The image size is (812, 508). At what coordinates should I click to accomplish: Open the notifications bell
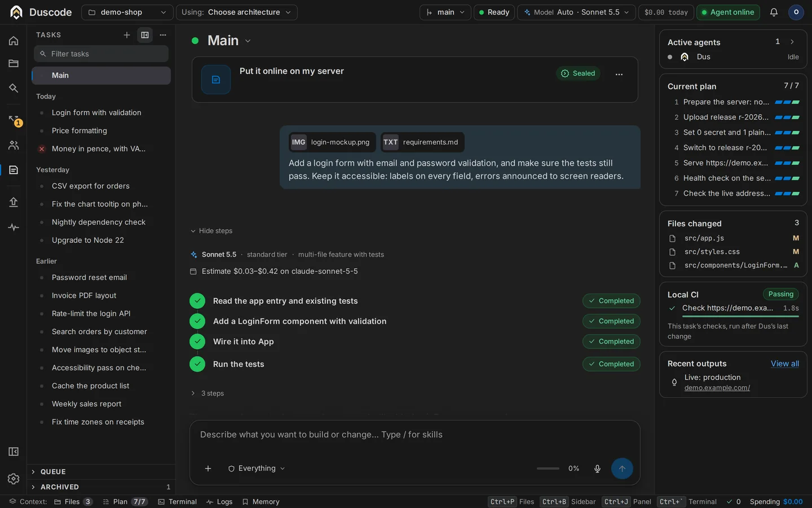point(774,12)
